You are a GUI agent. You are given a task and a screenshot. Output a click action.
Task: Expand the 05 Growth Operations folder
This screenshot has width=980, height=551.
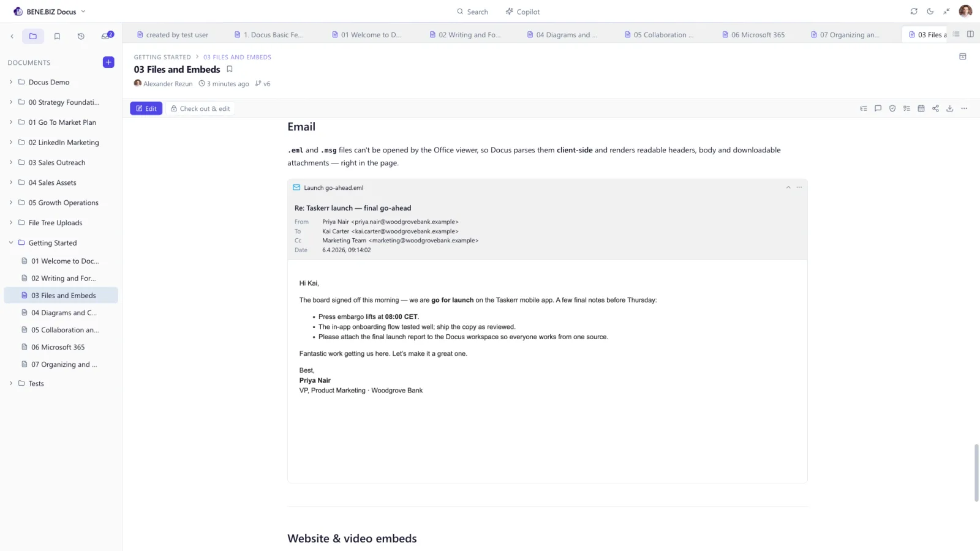click(x=11, y=203)
